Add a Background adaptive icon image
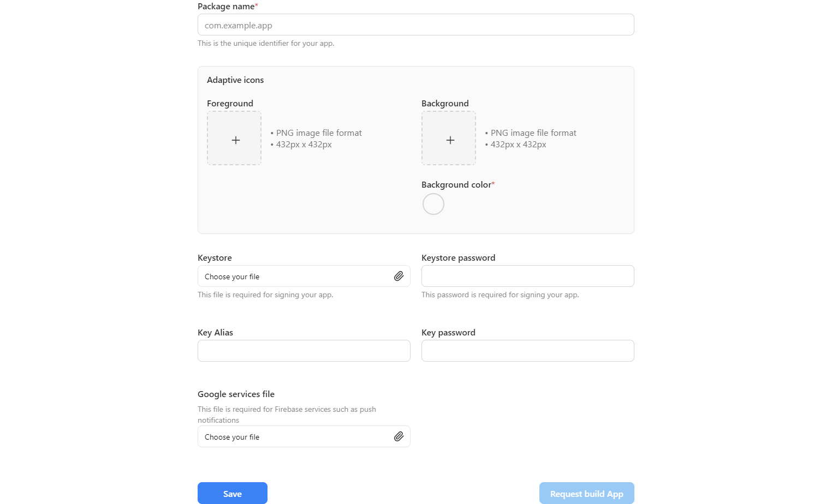Image resolution: width=832 pixels, height=504 pixels. pos(449,138)
